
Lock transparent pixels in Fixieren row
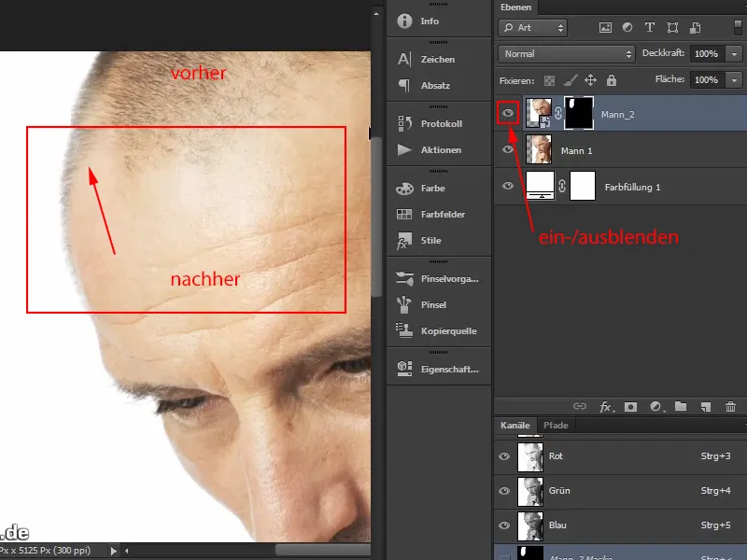549,80
